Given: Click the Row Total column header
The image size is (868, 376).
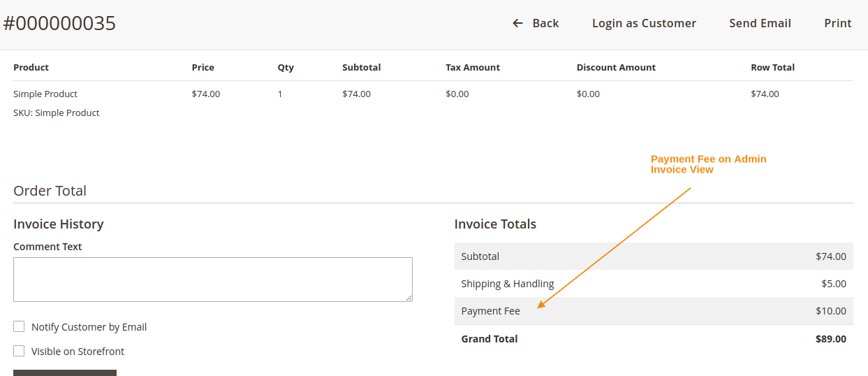Looking at the screenshot, I should pos(772,67).
